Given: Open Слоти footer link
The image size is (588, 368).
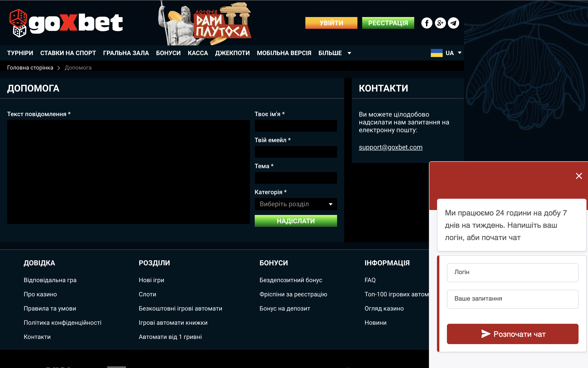Looking at the screenshot, I should pyautogui.click(x=147, y=294).
